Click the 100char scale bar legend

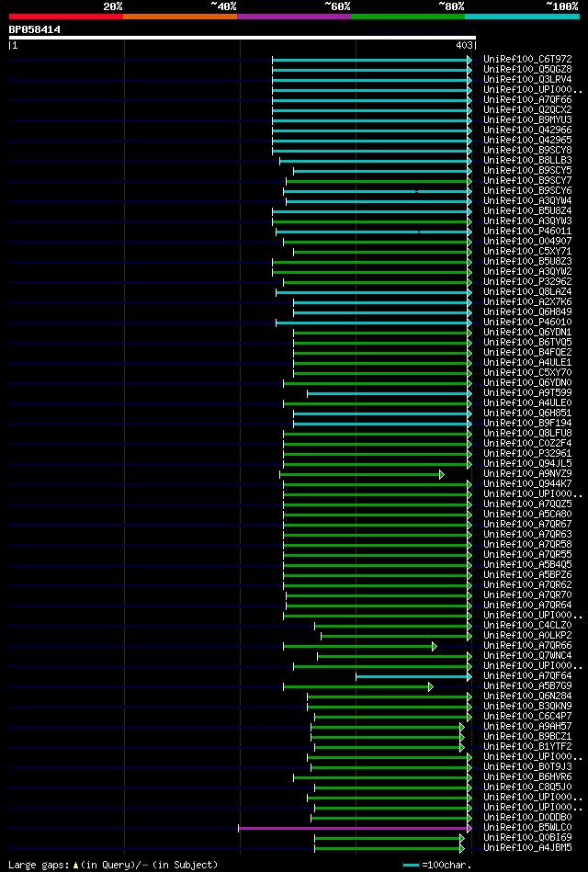click(x=436, y=865)
